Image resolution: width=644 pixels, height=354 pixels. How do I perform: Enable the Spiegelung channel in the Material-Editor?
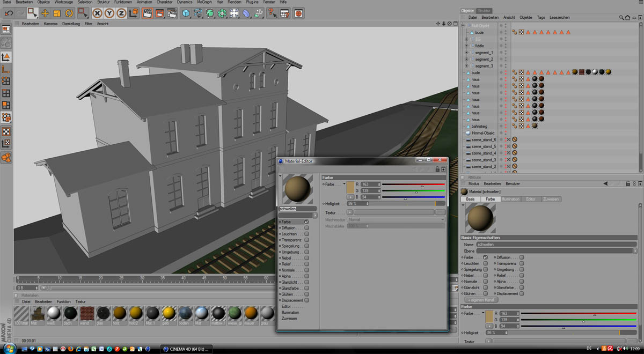click(306, 246)
